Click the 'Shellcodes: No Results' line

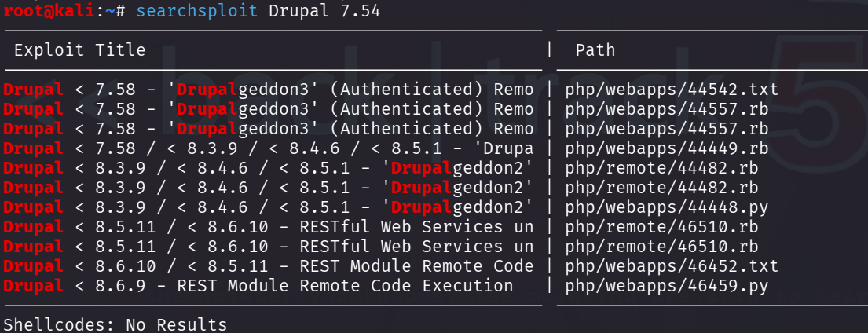115,324
